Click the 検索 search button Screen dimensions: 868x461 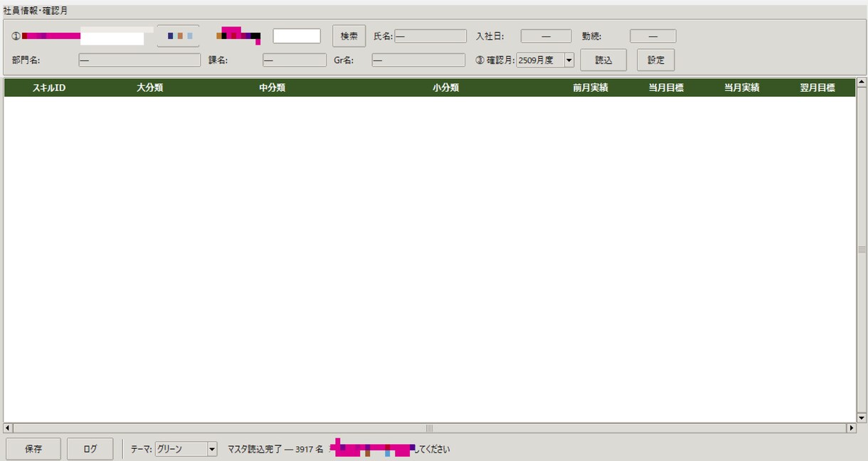click(349, 36)
